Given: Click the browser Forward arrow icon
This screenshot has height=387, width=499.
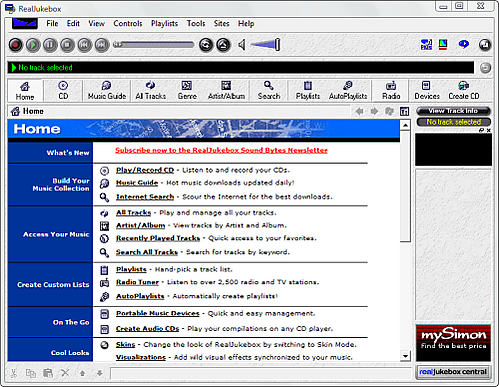Looking at the screenshot, I should [x=374, y=111].
